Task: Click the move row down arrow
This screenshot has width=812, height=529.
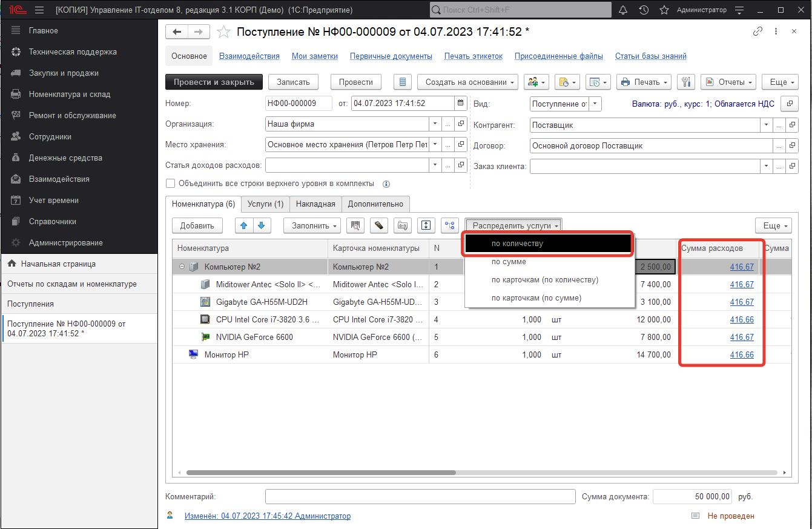Action: click(262, 225)
